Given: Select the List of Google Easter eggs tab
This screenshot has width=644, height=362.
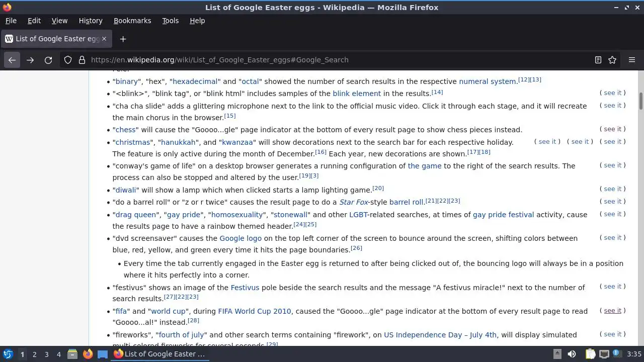Looking at the screenshot, I should [56, 39].
